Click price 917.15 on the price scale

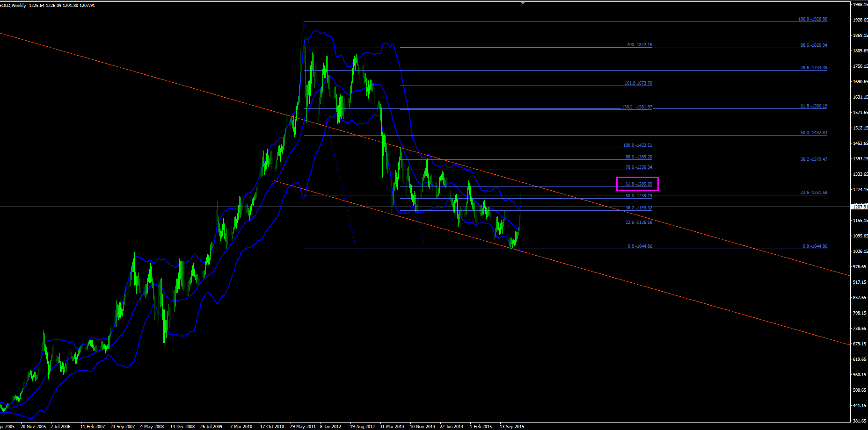click(x=861, y=282)
